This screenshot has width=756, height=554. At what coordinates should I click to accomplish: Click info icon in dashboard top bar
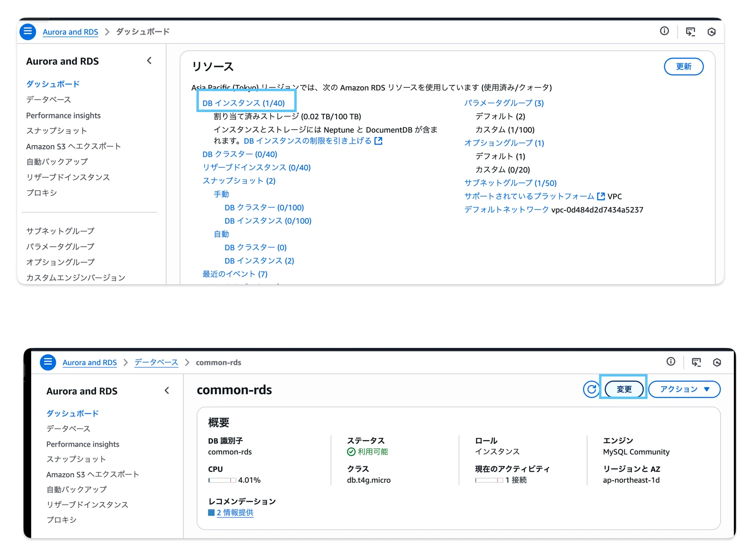pos(664,31)
